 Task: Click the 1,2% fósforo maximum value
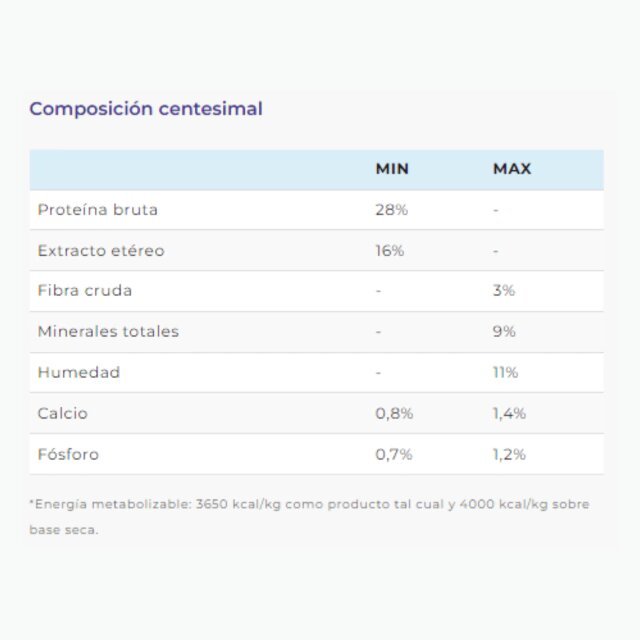[x=509, y=454]
